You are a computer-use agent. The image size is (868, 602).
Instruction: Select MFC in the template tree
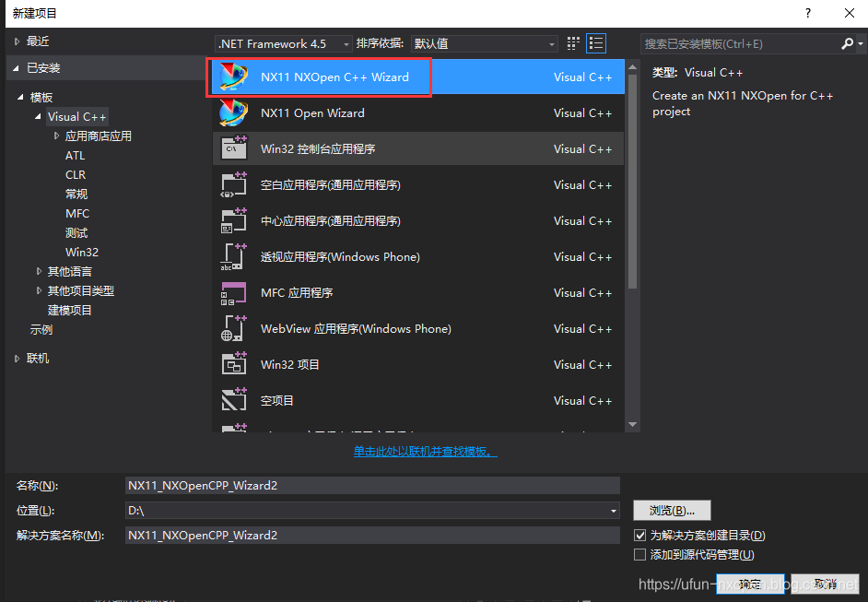click(77, 213)
